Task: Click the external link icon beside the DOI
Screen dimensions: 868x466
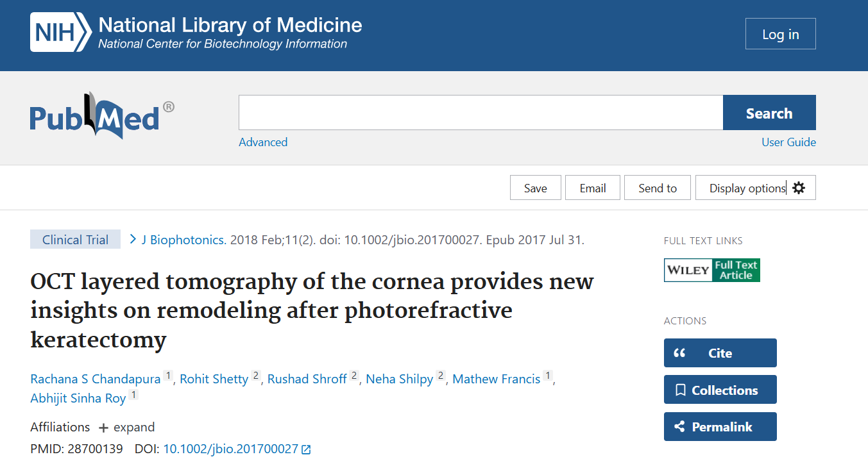Action: click(x=305, y=449)
